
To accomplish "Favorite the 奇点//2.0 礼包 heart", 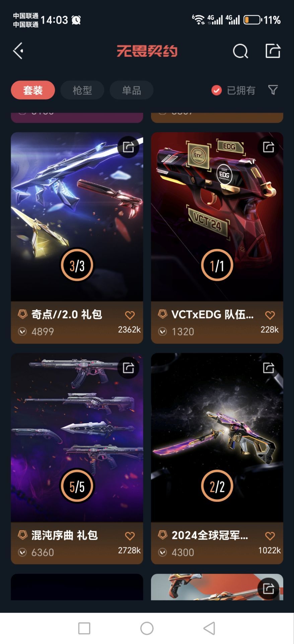I will point(130,315).
